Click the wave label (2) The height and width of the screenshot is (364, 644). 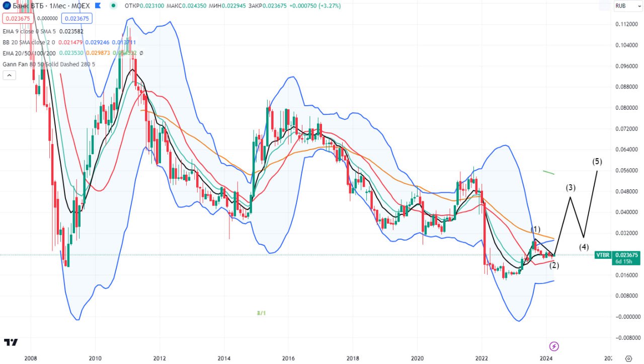[x=554, y=265]
